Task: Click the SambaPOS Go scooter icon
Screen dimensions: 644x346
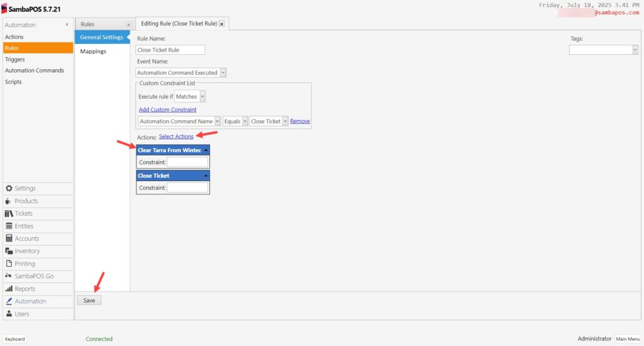Action: coord(8,276)
